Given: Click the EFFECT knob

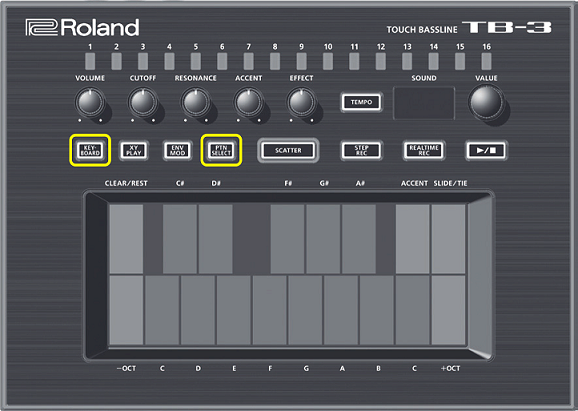Looking at the screenshot, I should [301, 102].
